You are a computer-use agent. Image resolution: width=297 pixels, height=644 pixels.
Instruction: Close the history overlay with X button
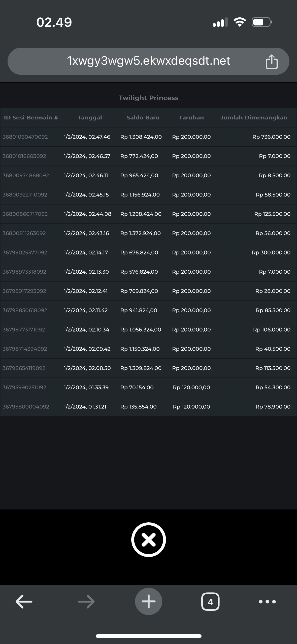click(x=148, y=539)
